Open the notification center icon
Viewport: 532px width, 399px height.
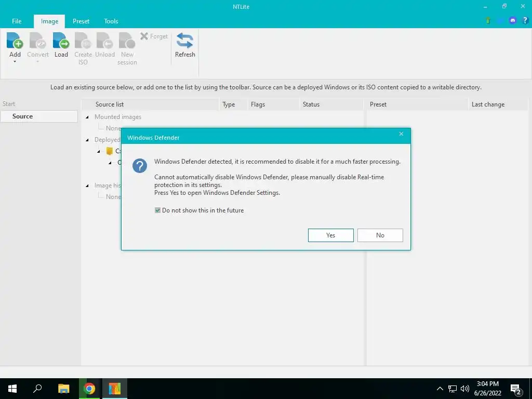click(x=516, y=390)
